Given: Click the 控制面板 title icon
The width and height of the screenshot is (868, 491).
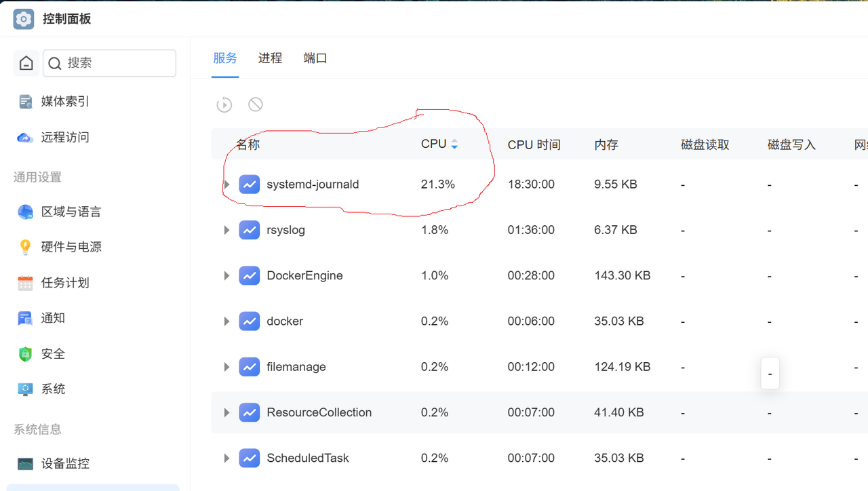Looking at the screenshot, I should (x=23, y=18).
